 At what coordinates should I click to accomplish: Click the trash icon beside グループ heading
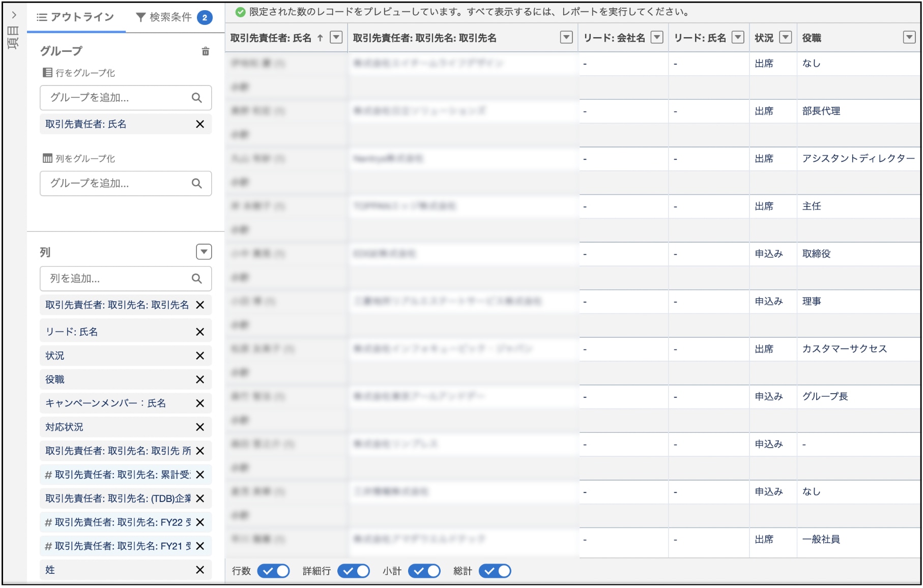click(206, 51)
